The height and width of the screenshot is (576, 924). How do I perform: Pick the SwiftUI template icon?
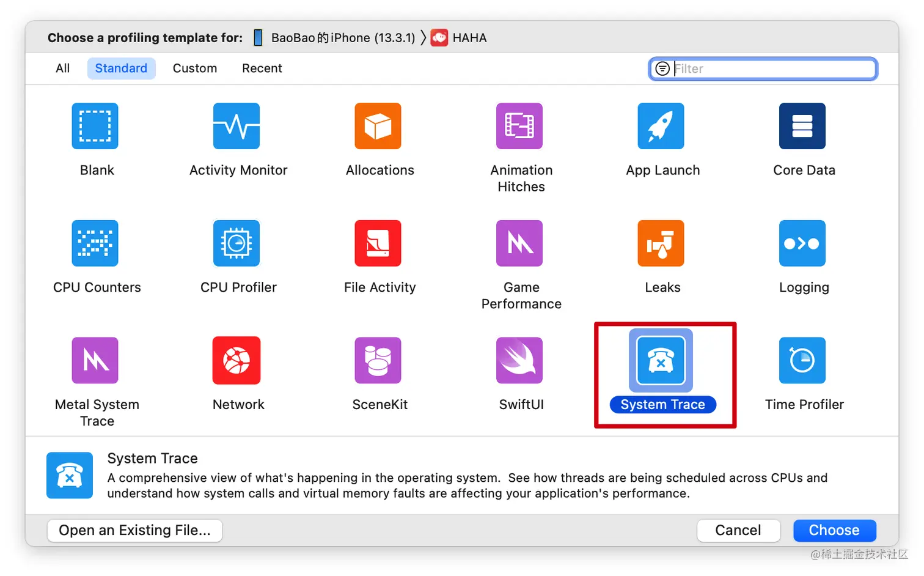[x=519, y=360]
